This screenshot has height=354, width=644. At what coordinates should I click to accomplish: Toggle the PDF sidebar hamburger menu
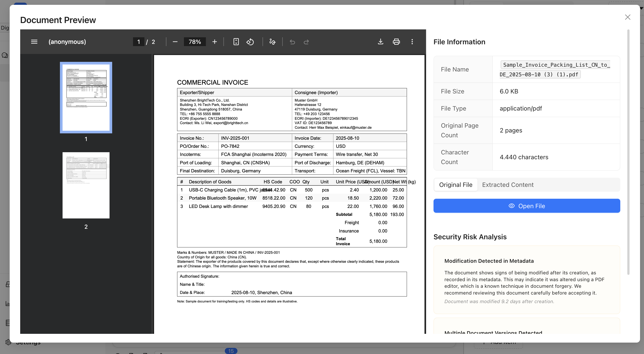click(34, 42)
